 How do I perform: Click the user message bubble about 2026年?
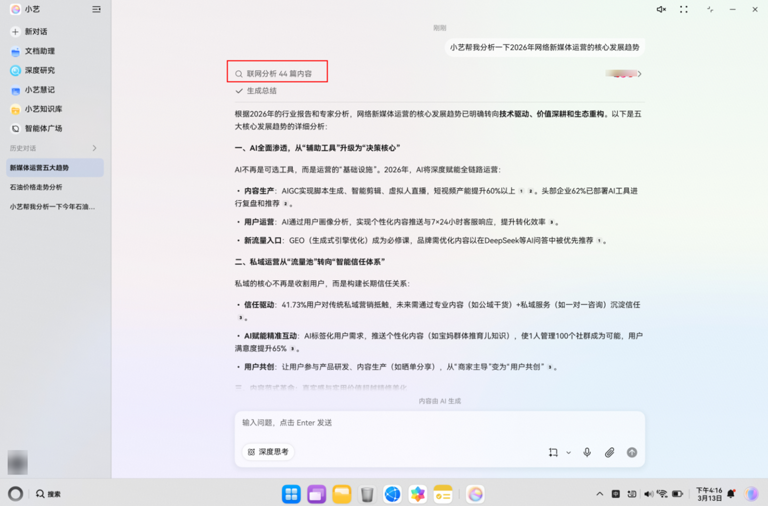[545, 48]
